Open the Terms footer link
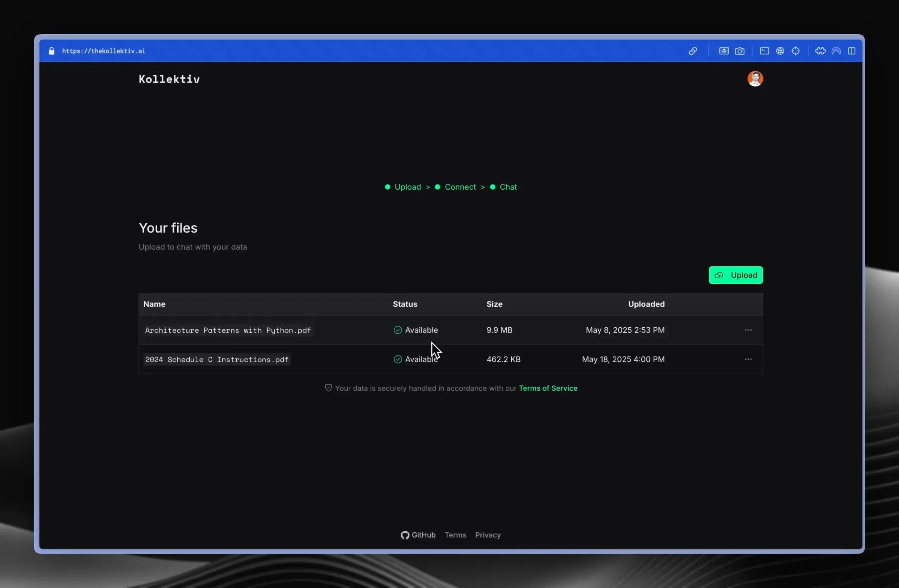 point(455,535)
